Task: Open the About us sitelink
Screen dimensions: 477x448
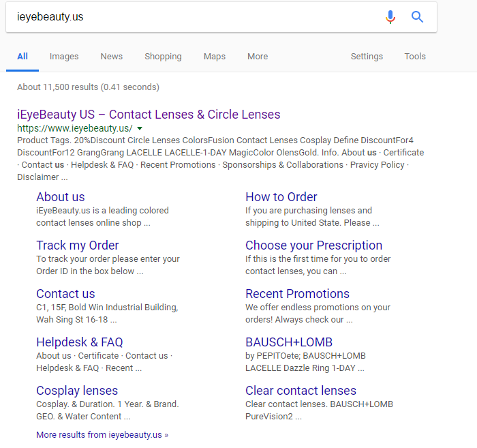Action: pyautogui.click(x=61, y=197)
